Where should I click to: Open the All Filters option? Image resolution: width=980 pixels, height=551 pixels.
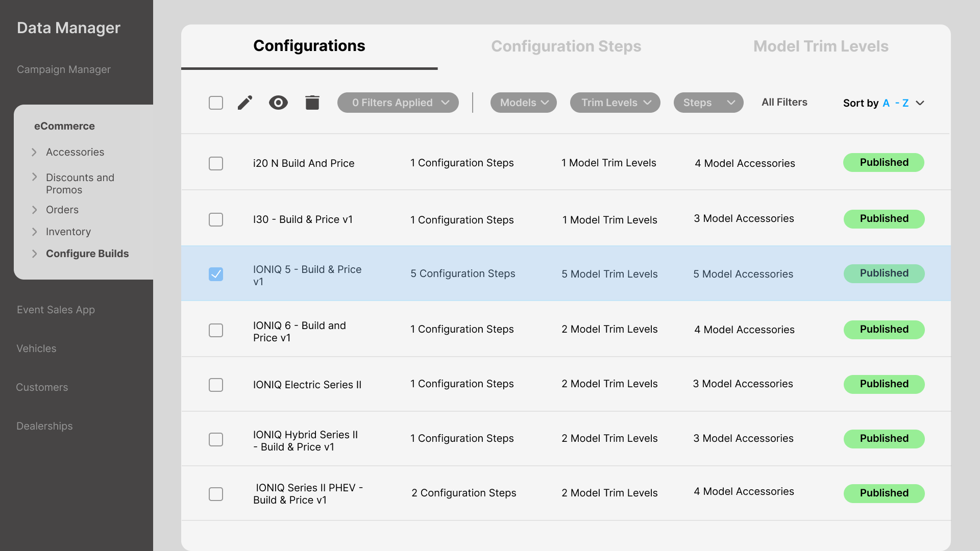[785, 102]
